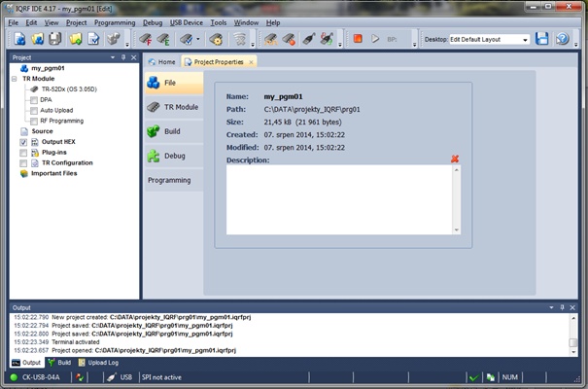Check the Plug-ins checkbox
588x389 pixels.
point(23,153)
